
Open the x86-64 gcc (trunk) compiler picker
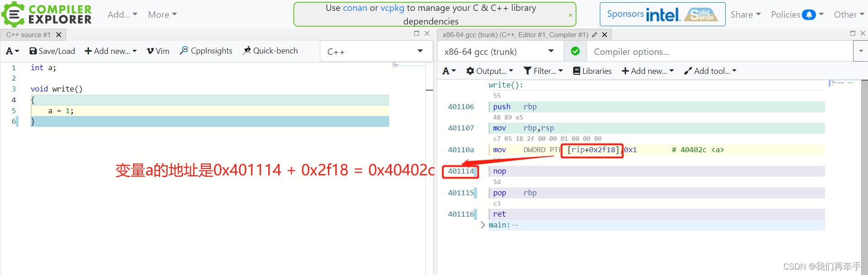(x=500, y=51)
